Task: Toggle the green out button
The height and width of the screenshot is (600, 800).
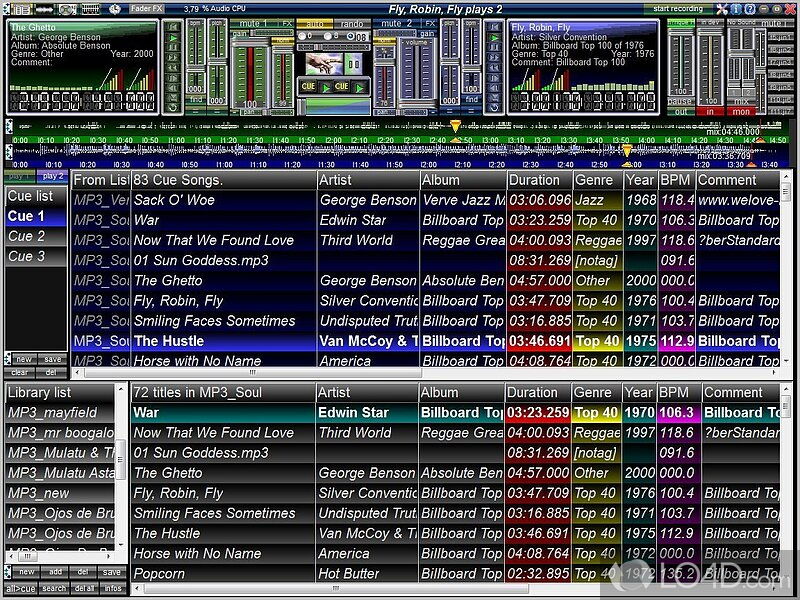Action: pos(681,111)
